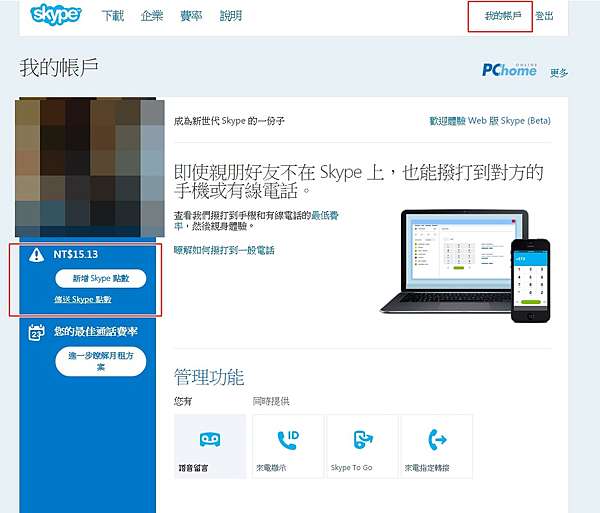Screen dimensions: 600x513
Task: Click the 同時提供 label
Action: click(x=271, y=401)
